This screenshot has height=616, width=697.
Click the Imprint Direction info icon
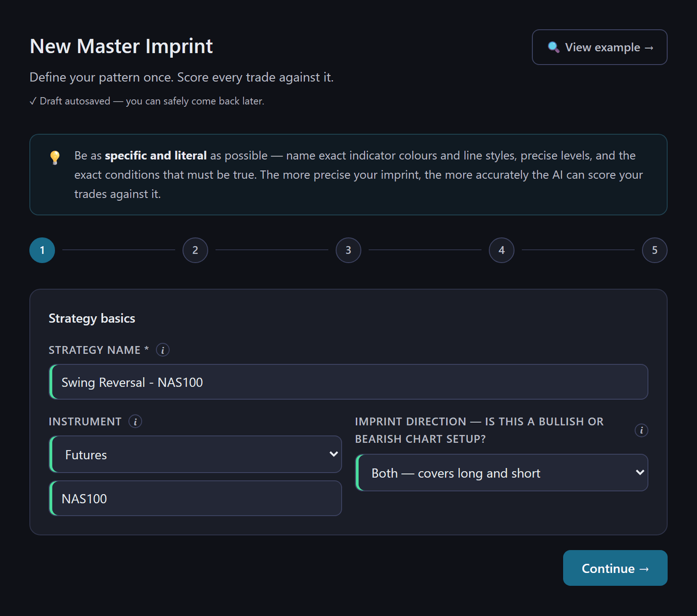point(641,430)
